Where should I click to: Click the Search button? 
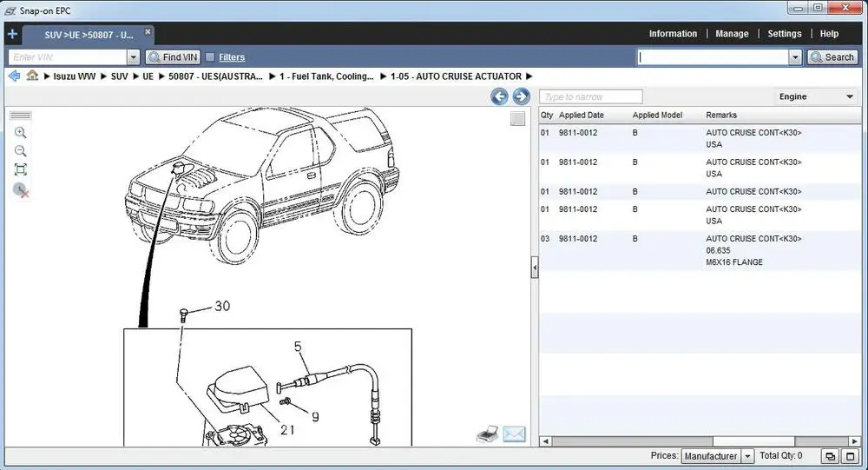pos(832,57)
